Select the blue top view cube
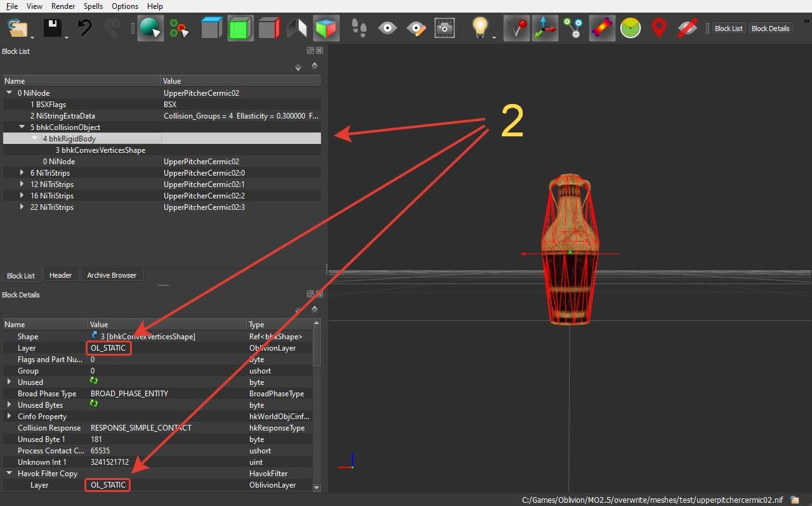This screenshot has width=812, height=506. 212,28
